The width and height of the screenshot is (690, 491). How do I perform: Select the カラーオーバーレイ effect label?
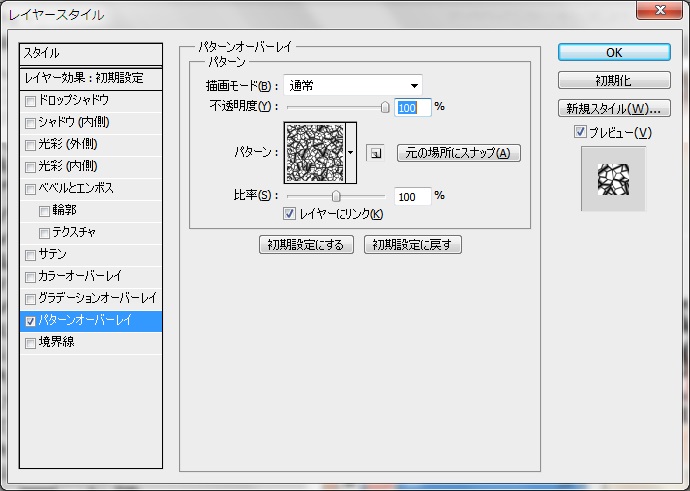point(80,276)
